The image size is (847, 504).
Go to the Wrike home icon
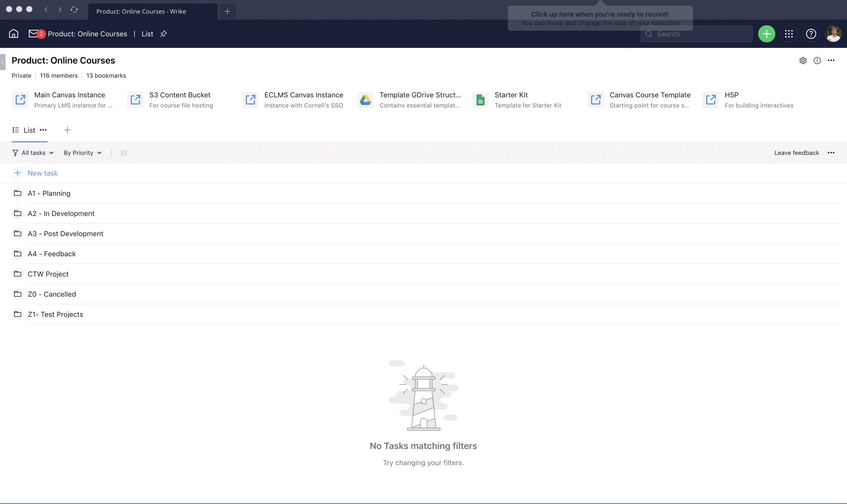tap(14, 34)
